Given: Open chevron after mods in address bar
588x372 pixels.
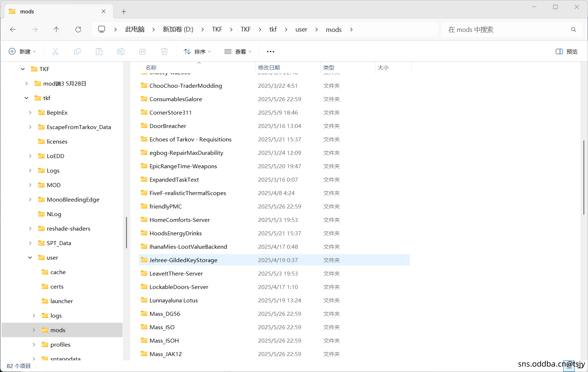Looking at the screenshot, I should pyautogui.click(x=351, y=29).
